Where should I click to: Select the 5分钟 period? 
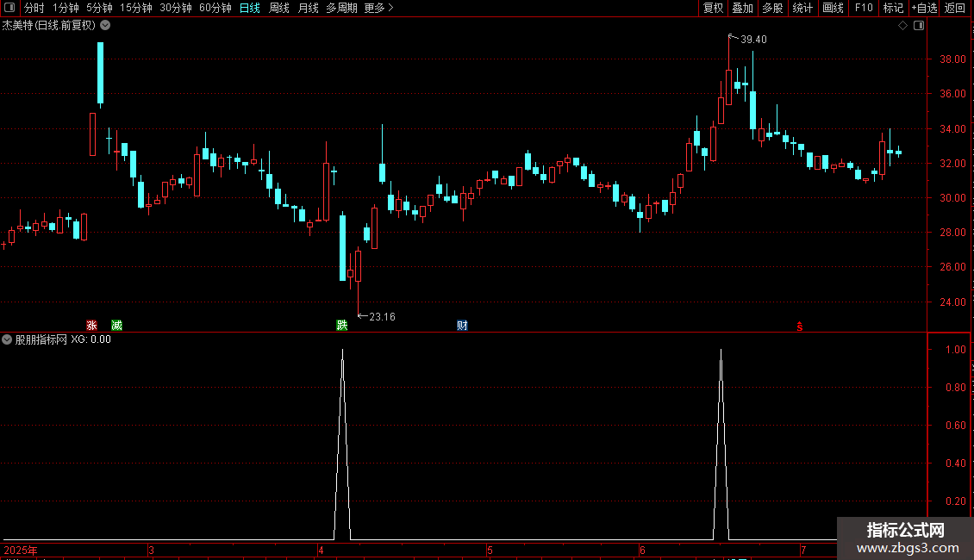click(99, 8)
